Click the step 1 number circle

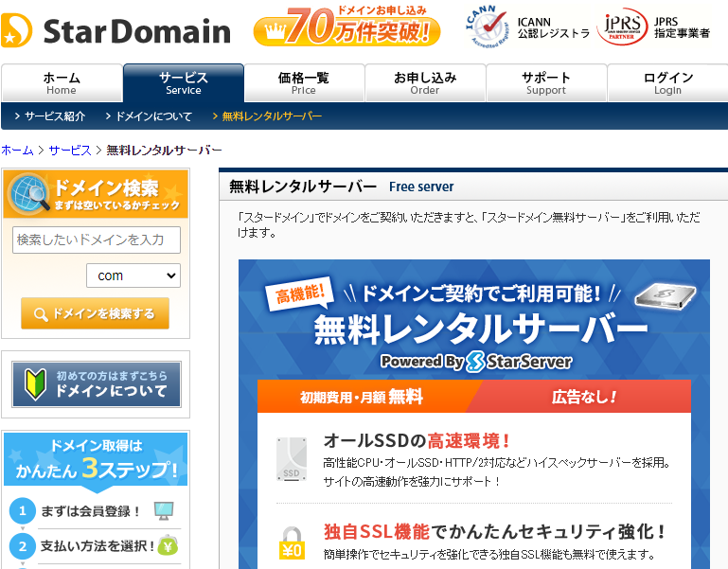23,511
